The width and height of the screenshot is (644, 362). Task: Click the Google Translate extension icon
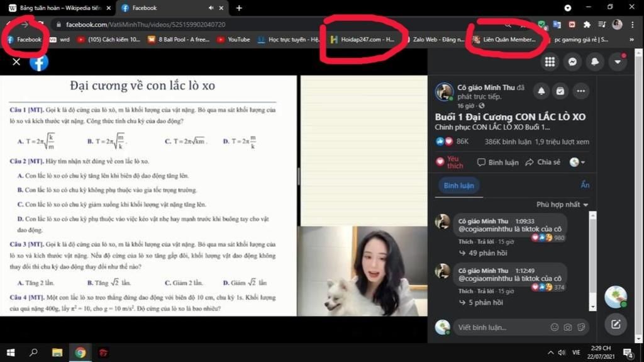(557, 25)
